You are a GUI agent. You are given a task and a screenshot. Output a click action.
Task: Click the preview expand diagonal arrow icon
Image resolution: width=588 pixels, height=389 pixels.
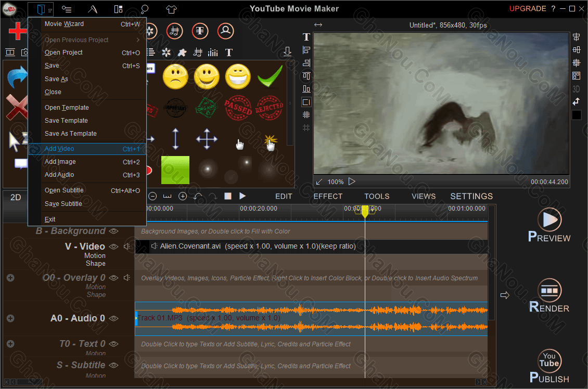click(319, 181)
